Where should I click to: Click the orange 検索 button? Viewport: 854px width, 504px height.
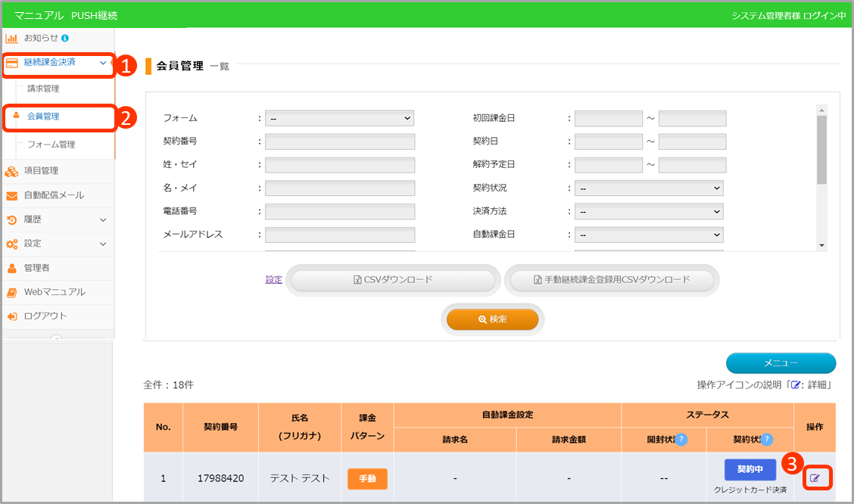pyautogui.click(x=493, y=319)
